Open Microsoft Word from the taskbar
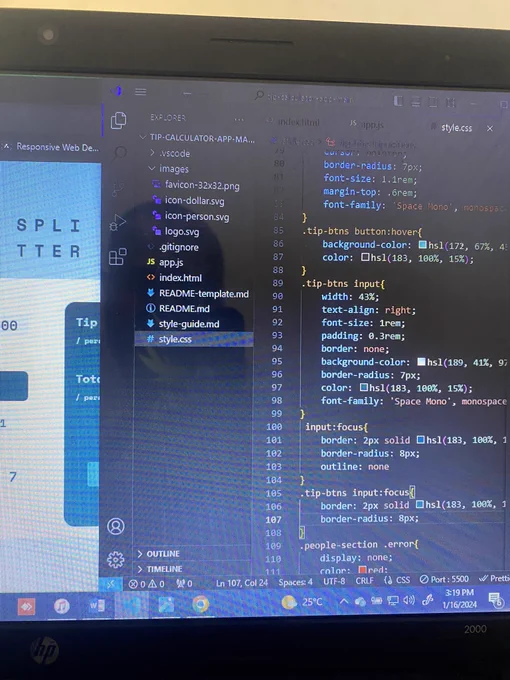This screenshot has height=680, width=510. (x=97, y=606)
